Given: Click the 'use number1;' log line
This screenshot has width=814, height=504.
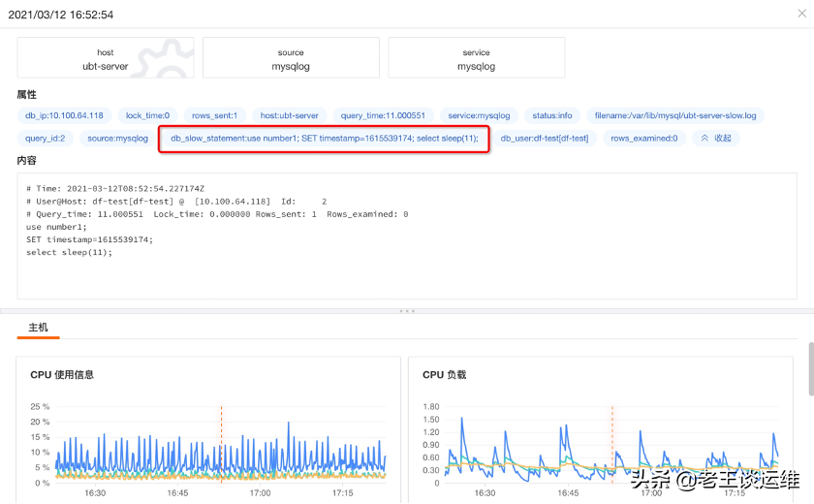Looking at the screenshot, I should coord(56,227).
